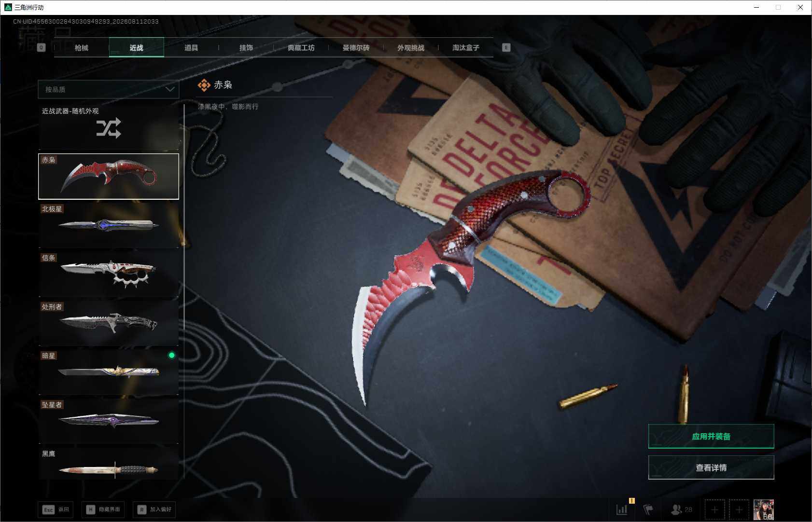Click the H 隐藏界面 button

click(x=103, y=509)
